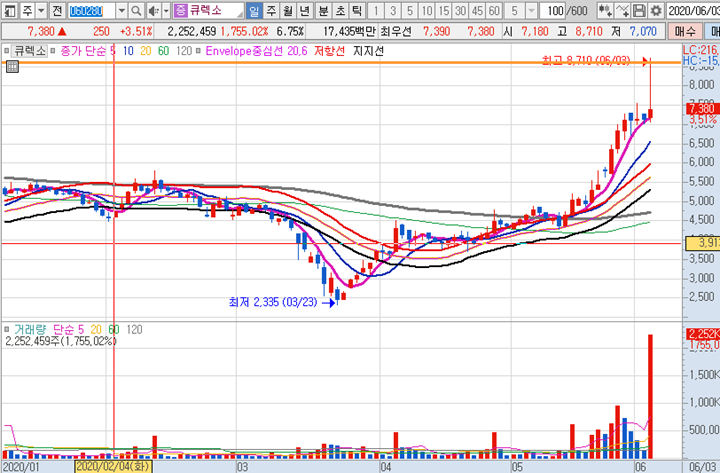Expand the stock code 060280 dropdown arrow
Image resolution: width=720 pixels, height=473 pixels.
122,10
